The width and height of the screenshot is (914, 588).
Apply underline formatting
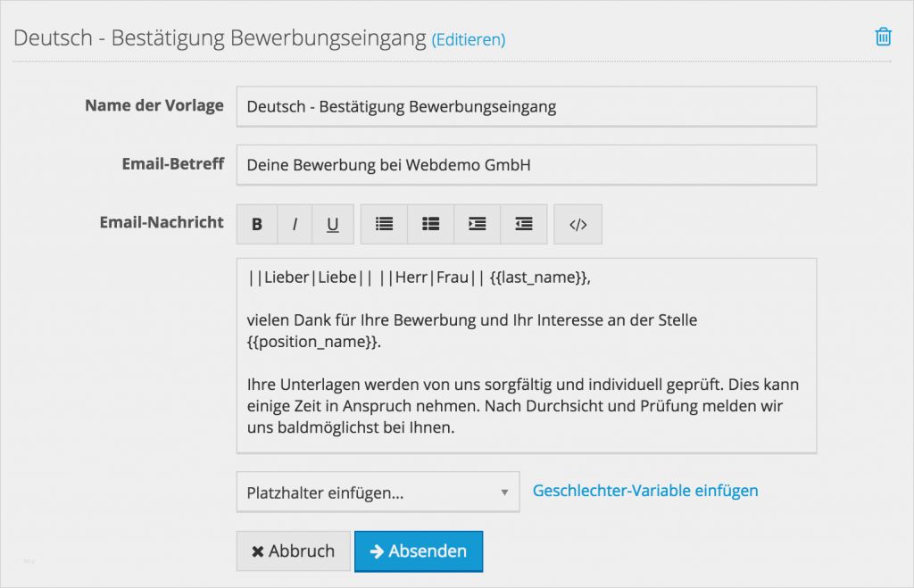[x=332, y=223]
